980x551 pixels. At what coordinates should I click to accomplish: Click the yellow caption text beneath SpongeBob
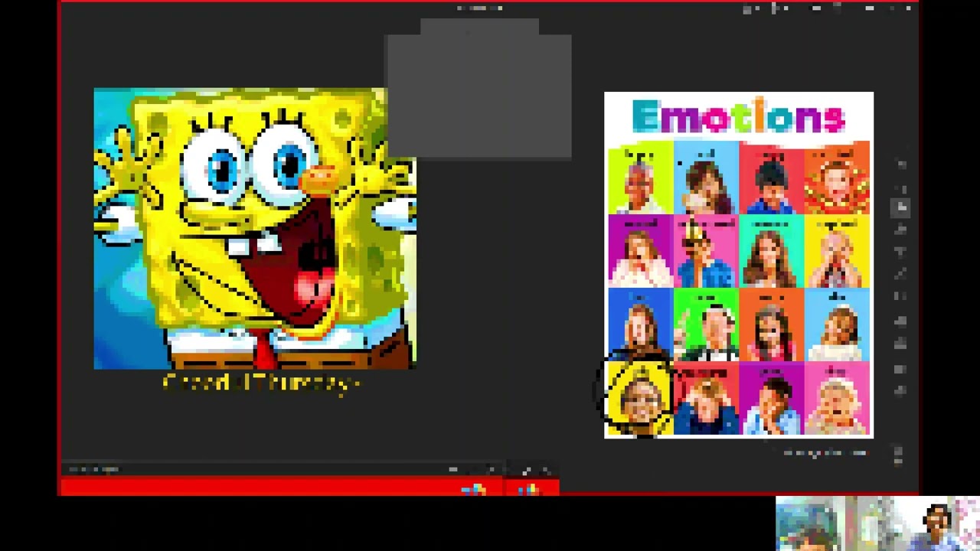262,382
